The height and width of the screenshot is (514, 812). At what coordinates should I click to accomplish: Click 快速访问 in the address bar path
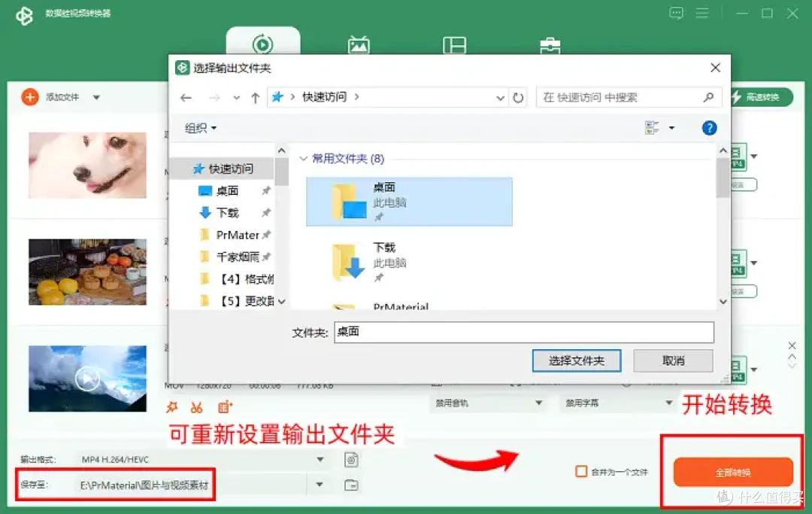324,97
